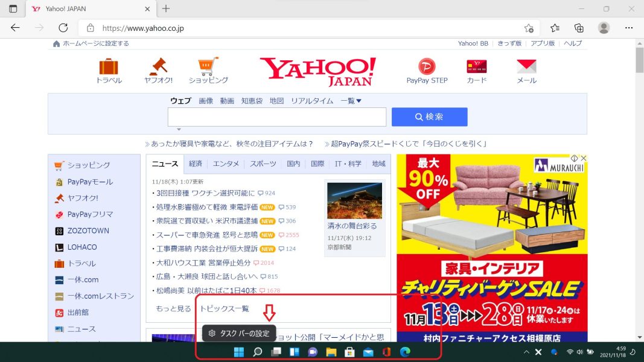Open the カード credit card icon
Image resolution: width=644 pixels, height=362 pixels.
click(476, 66)
